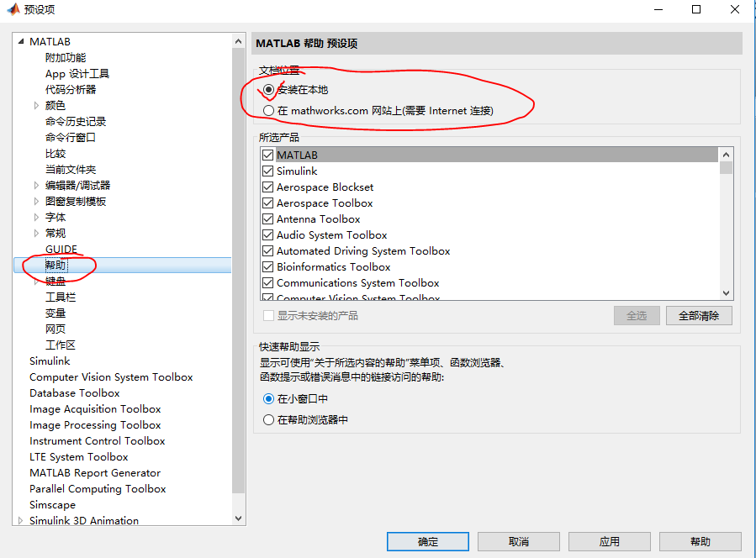Open 代码分析器 preferences
This screenshot has width=756, height=558.
coord(71,90)
